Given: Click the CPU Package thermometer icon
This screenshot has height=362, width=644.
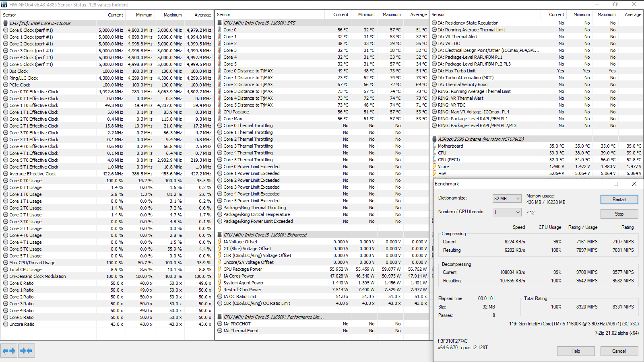Looking at the screenshot, I should pos(220,112).
